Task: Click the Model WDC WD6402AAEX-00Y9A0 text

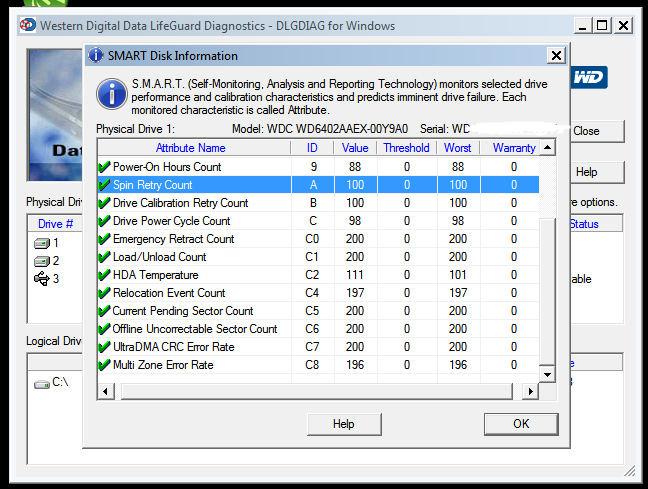Action: click(x=320, y=129)
